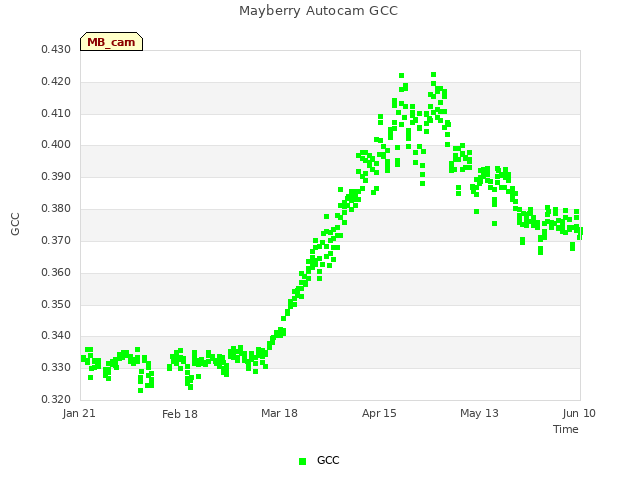
Task: Click the Mar 18 x-axis label
Action: (279, 413)
